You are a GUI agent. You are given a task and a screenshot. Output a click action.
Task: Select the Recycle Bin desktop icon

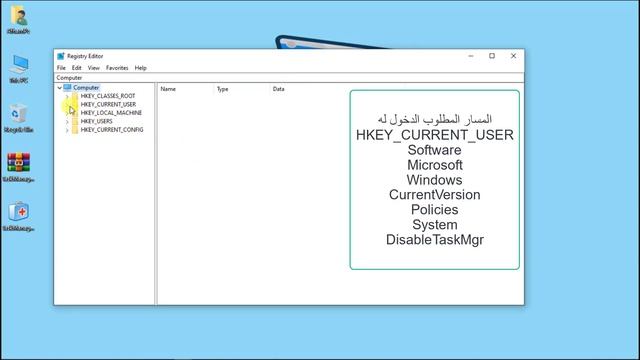tap(18, 118)
